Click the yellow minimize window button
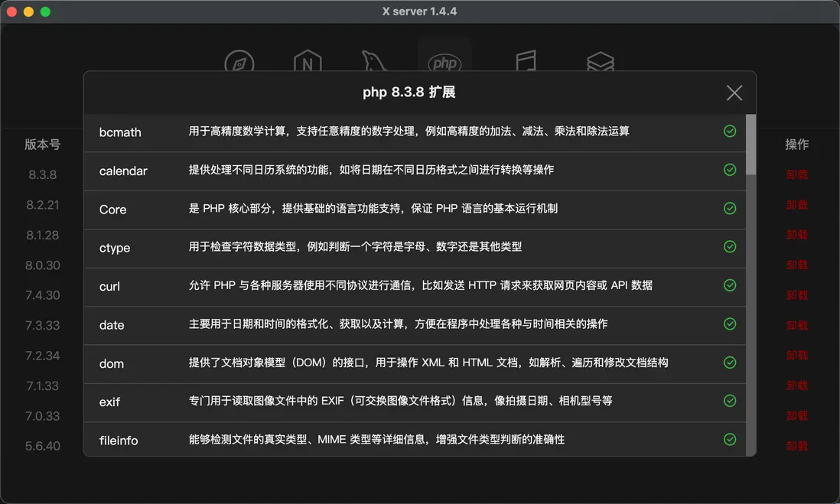The height and width of the screenshot is (504, 840). (x=28, y=11)
